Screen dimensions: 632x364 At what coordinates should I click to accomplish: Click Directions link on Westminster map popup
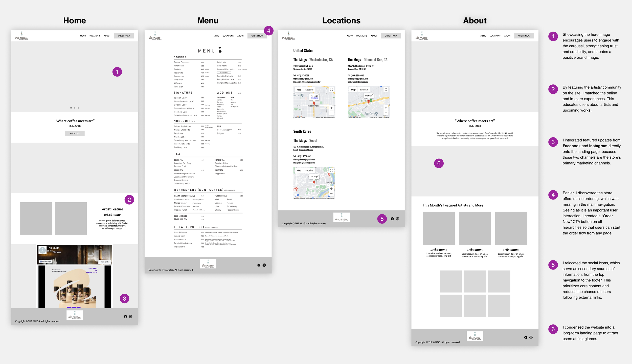coord(314,98)
